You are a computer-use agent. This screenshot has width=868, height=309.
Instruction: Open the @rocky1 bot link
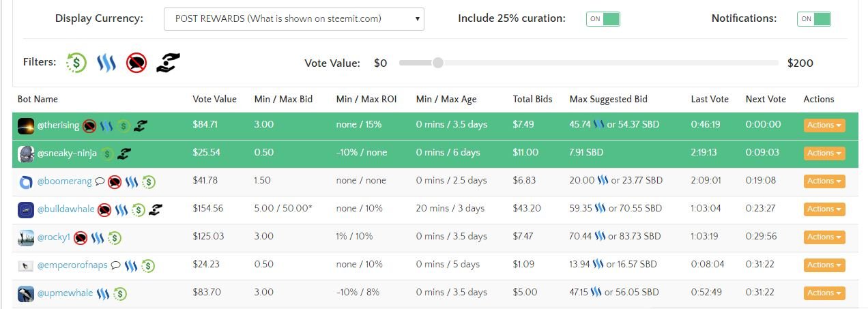54,237
